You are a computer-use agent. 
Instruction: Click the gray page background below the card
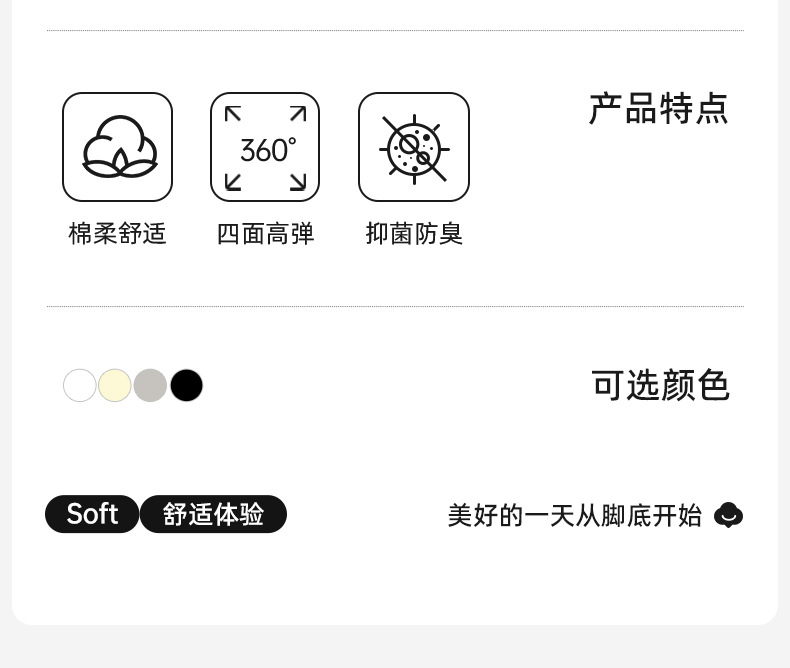pyautogui.click(x=395, y=648)
